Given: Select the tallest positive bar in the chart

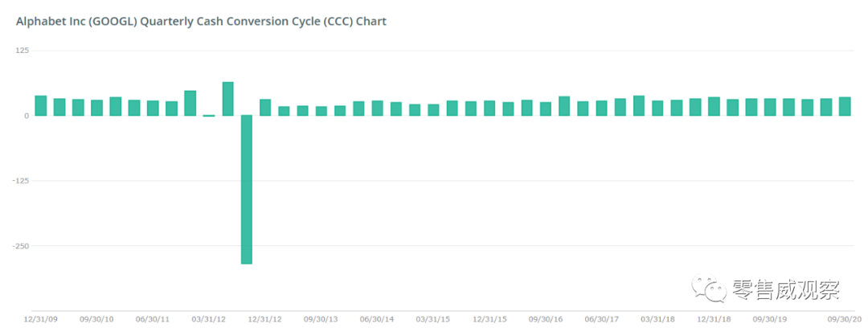Looking at the screenshot, I should [x=227, y=99].
